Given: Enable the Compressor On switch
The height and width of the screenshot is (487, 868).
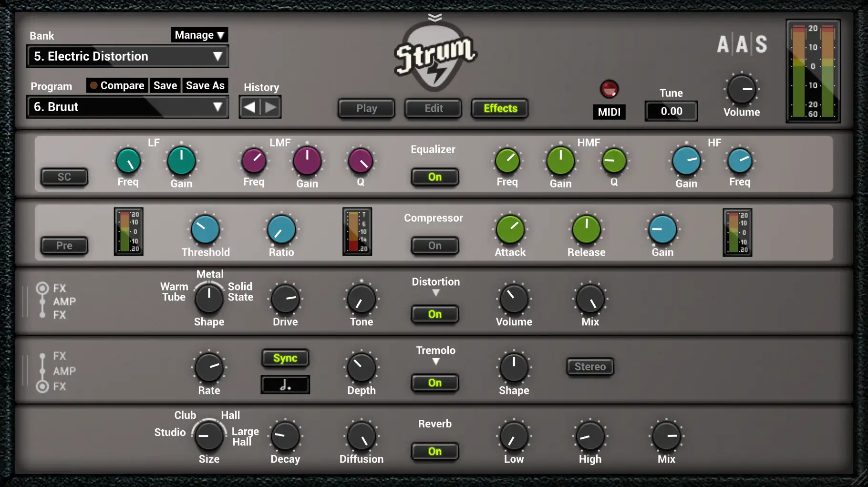Looking at the screenshot, I should [434, 246].
